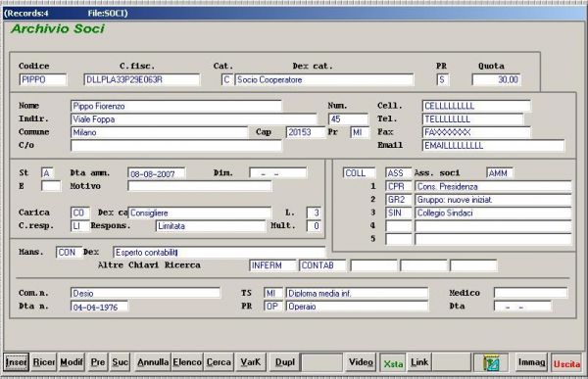Click the Cat. field with value C
The width and height of the screenshot is (588, 379).
227,79
